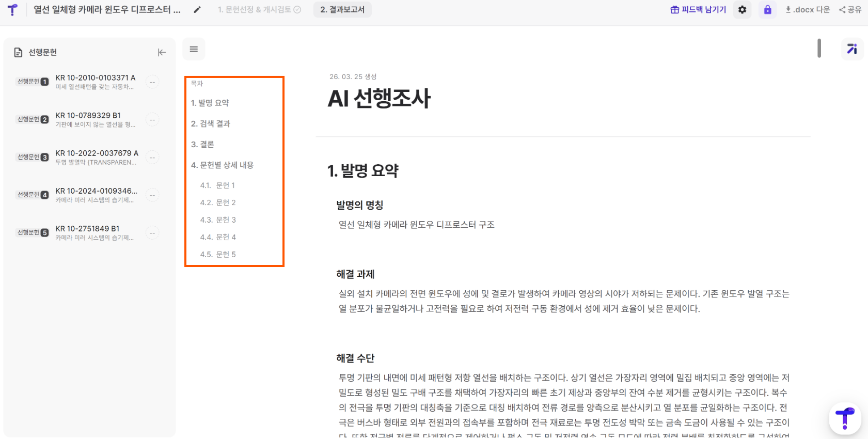Click the purple lock icon

click(767, 10)
